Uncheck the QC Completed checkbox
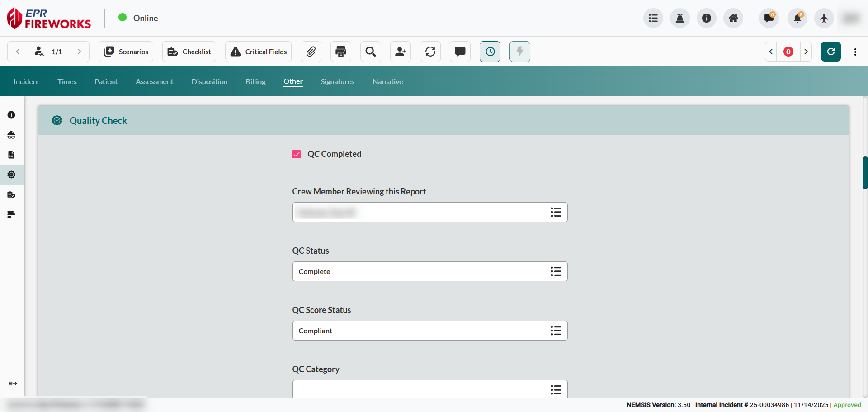868x412 pixels. tap(297, 154)
